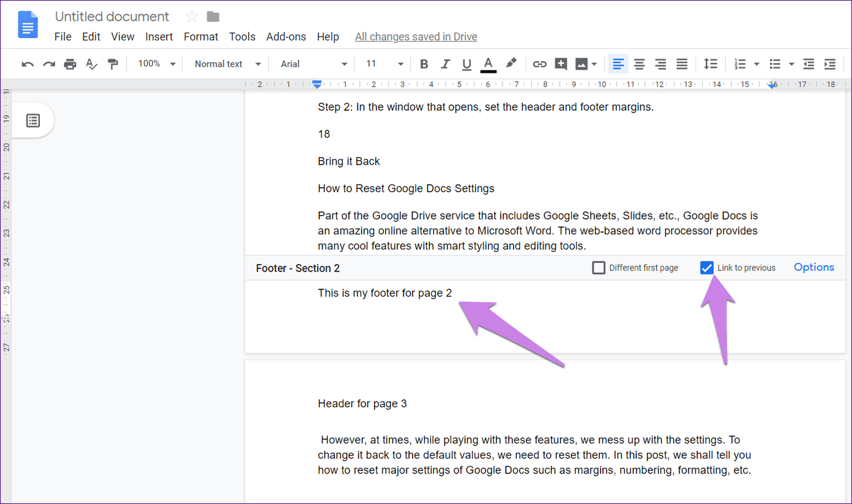
Task: Star the Untitled document
Action: (192, 17)
